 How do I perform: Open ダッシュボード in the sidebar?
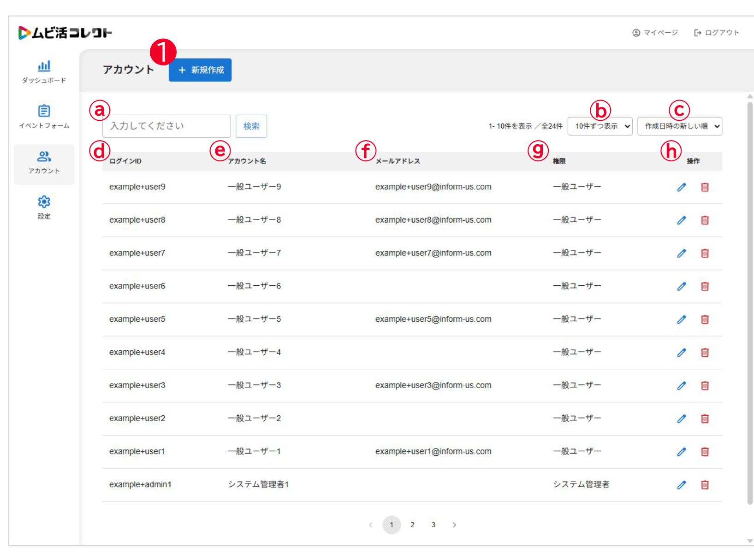(x=44, y=72)
